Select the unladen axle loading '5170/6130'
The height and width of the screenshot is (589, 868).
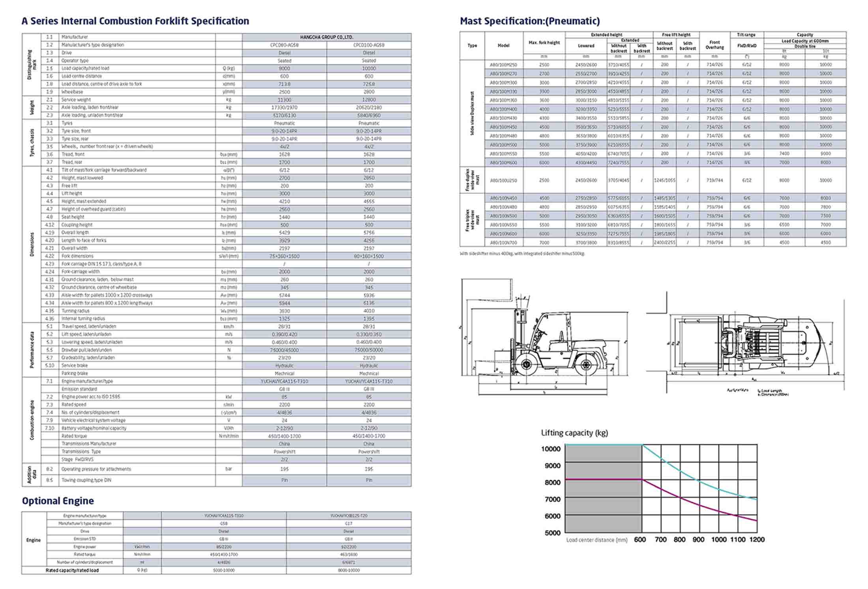284,116
